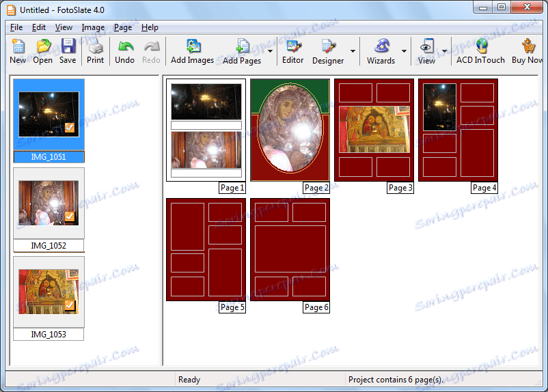The height and width of the screenshot is (392, 548).
Task: Launch the page Designer
Action: pos(328,51)
